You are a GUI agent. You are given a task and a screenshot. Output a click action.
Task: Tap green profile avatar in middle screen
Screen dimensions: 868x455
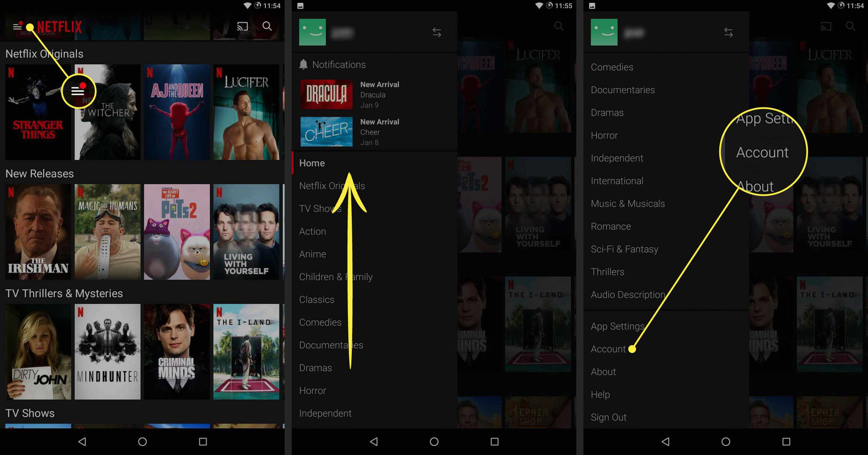(312, 32)
